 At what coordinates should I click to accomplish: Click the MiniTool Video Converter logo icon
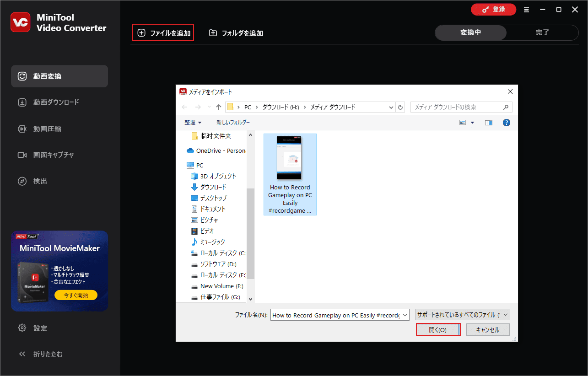click(21, 22)
